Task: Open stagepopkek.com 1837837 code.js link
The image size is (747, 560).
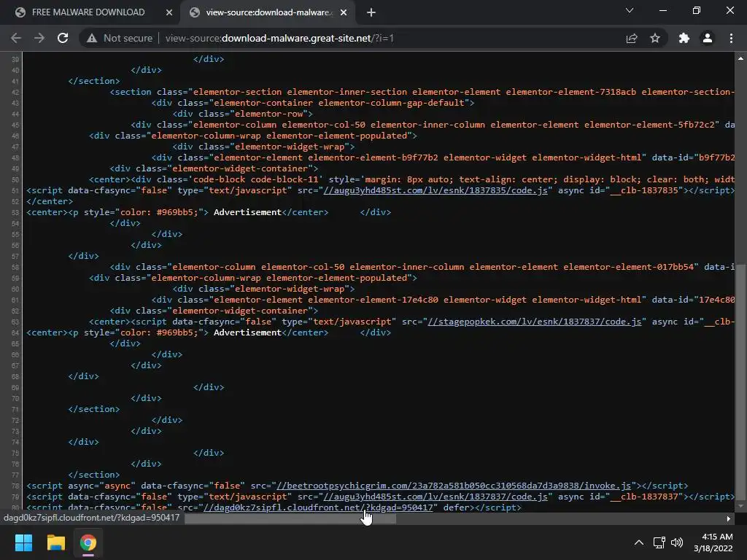Action: [535, 322]
